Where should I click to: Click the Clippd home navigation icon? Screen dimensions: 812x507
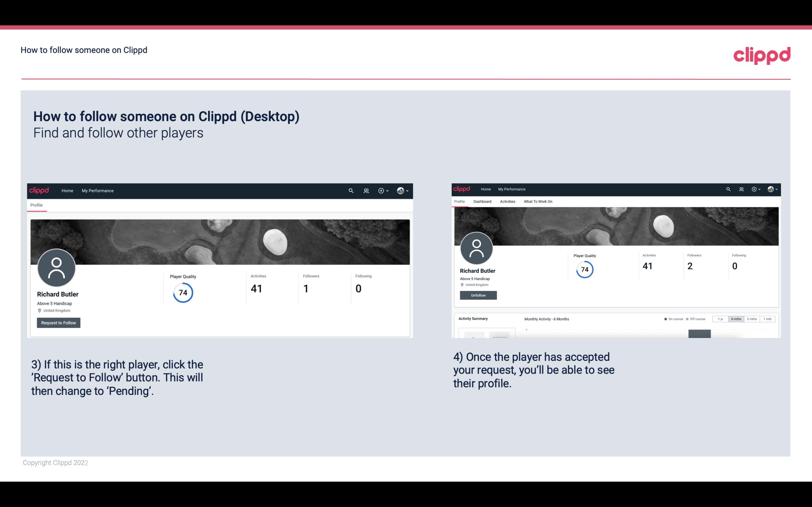pos(39,190)
